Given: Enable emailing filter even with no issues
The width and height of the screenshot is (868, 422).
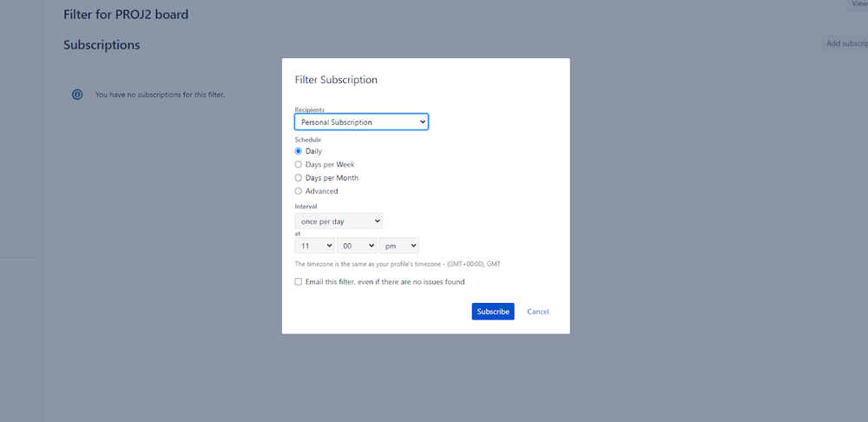Looking at the screenshot, I should (x=299, y=282).
